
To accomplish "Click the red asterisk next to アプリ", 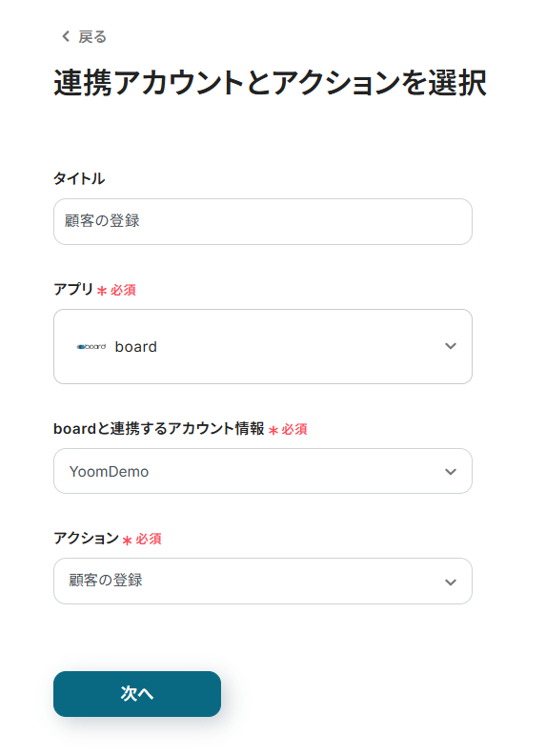I will pos(102,291).
